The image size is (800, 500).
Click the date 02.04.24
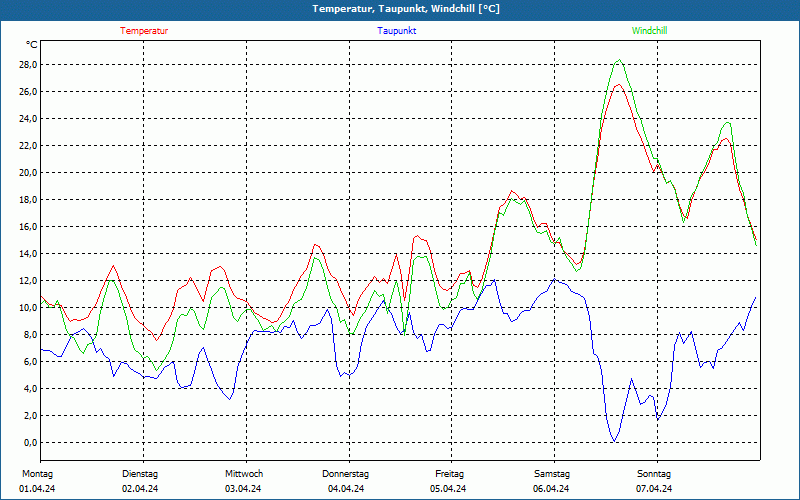tap(140, 489)
